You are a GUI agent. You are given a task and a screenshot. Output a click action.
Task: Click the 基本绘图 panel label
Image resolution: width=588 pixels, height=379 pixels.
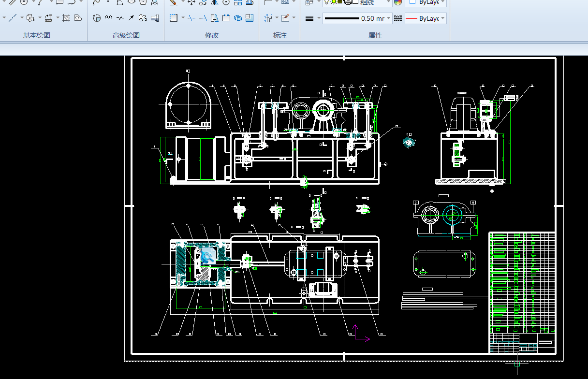tap(37, 35)
